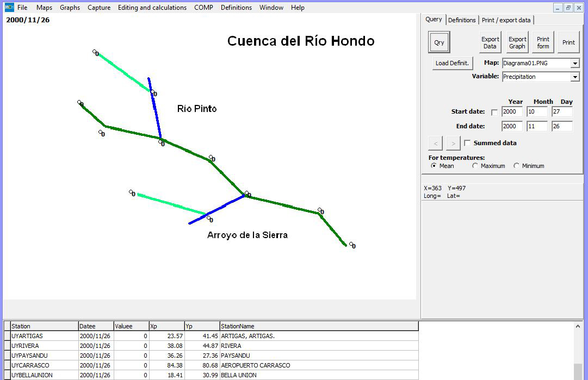Switch to the Print / export data tab
Image resolution: width=588 pixels, height=380 pixels.
pos(506,20)
